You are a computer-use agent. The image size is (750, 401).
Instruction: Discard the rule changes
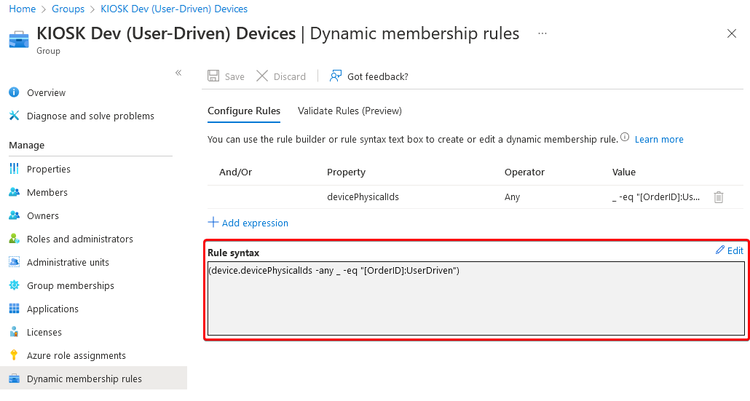tap(281, 76)
